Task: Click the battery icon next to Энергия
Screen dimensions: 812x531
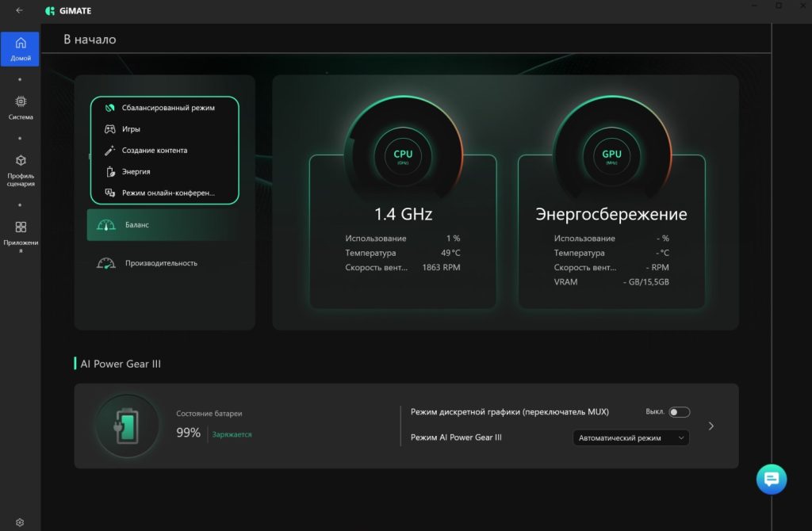Action: [109, 171]
